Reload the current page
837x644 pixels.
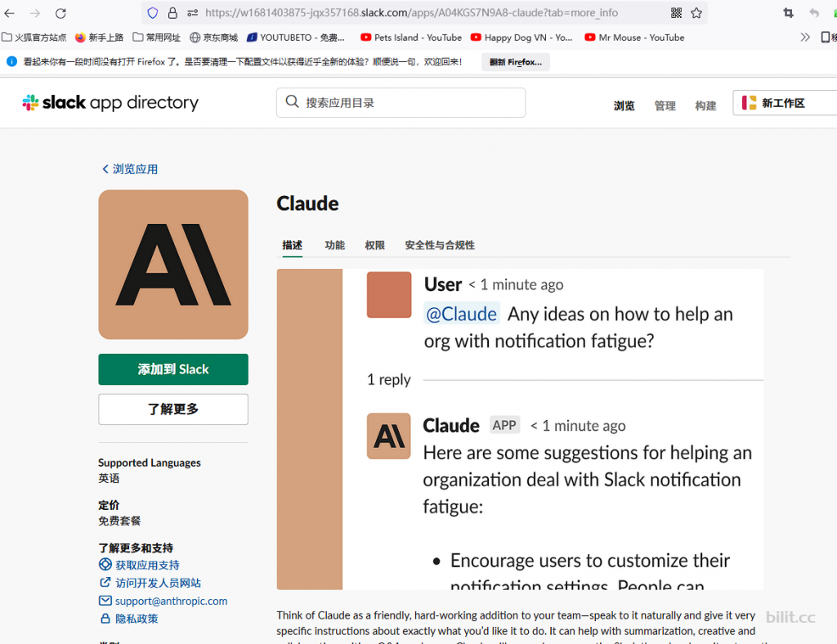tap(60, 13)
